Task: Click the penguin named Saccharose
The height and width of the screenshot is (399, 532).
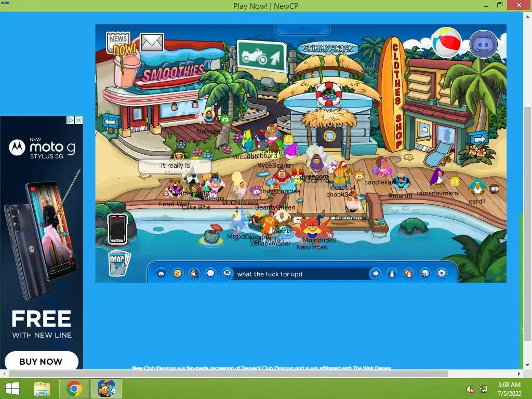Action: point(353,202)
